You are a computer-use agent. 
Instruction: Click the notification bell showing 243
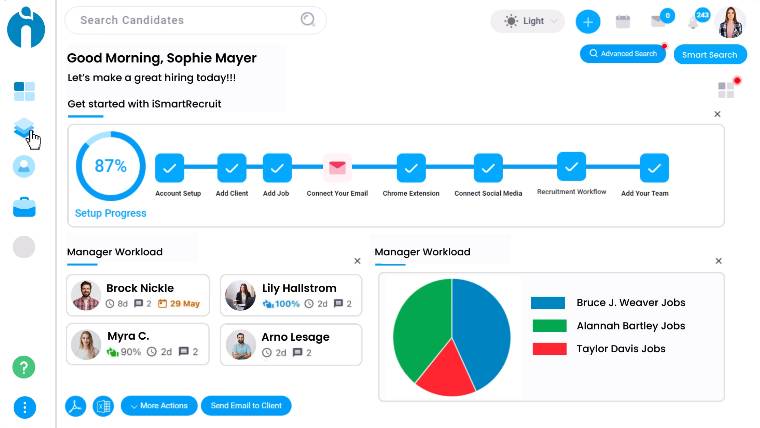coord(695,21)
